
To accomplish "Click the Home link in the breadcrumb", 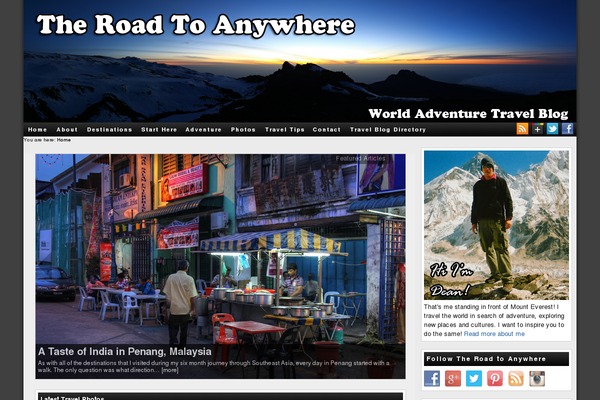I will coord(64,140).
